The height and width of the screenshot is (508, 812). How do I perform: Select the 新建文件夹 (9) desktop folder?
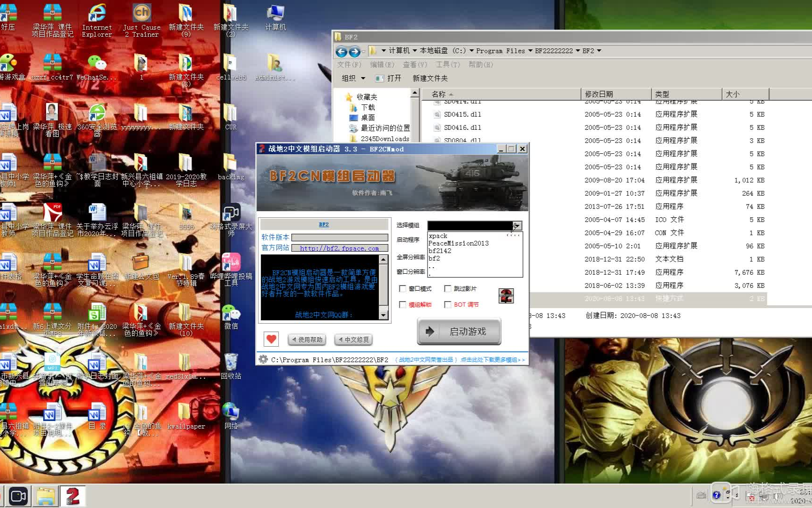click(x=186, y=20)
